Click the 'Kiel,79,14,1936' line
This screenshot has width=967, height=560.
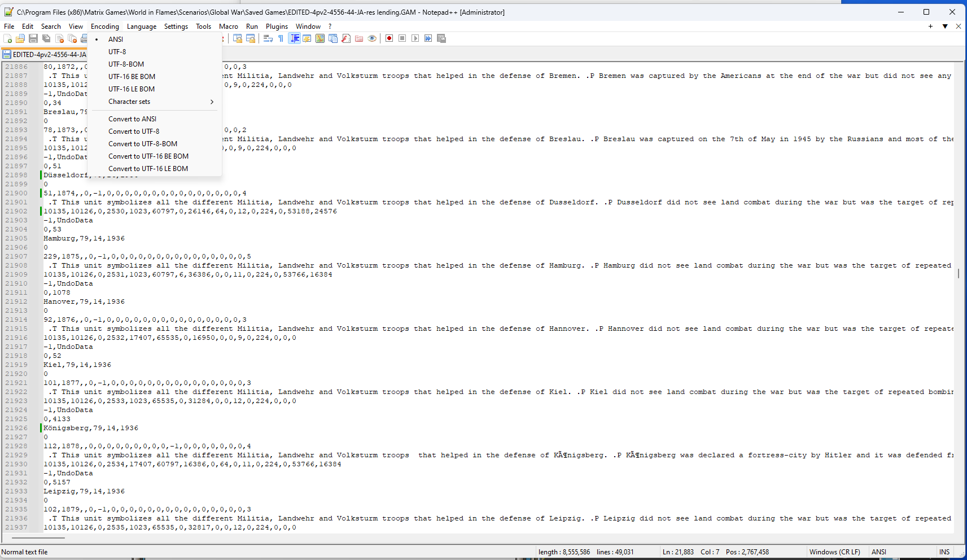[77, 365]
